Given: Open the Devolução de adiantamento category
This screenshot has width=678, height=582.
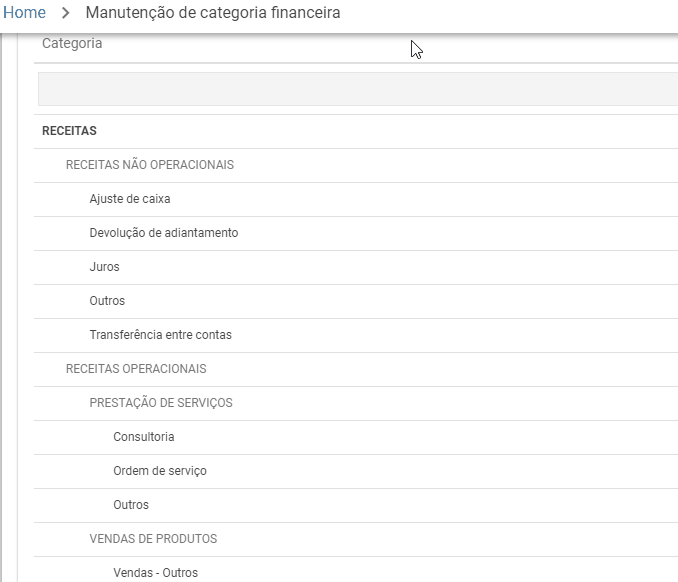Looking at the screenshot, I should [356, 233].
